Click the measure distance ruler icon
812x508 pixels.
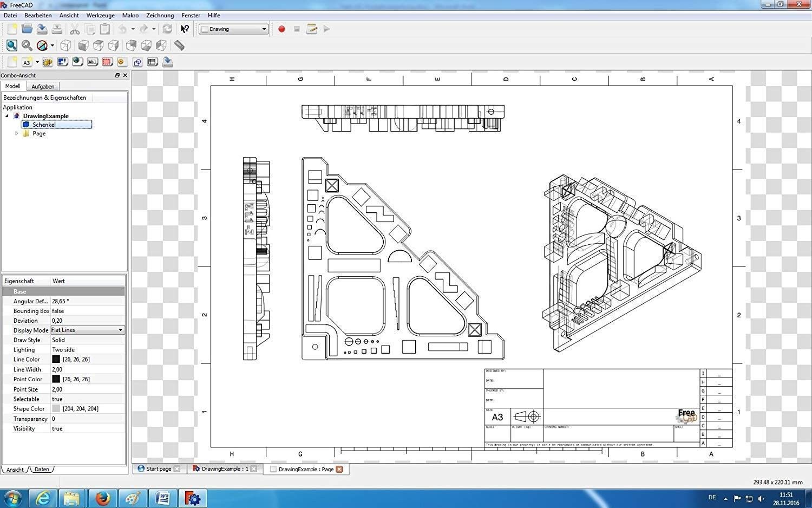pos(179,46)
